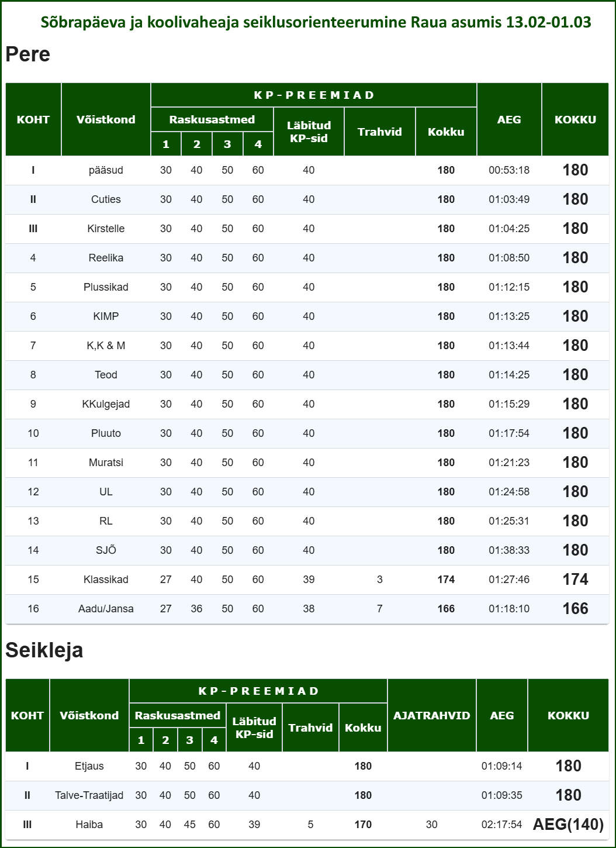Screen dimensions: 616x848
Task: Click the KOKKU header in Pere table
Action: [x=575, y=119]
